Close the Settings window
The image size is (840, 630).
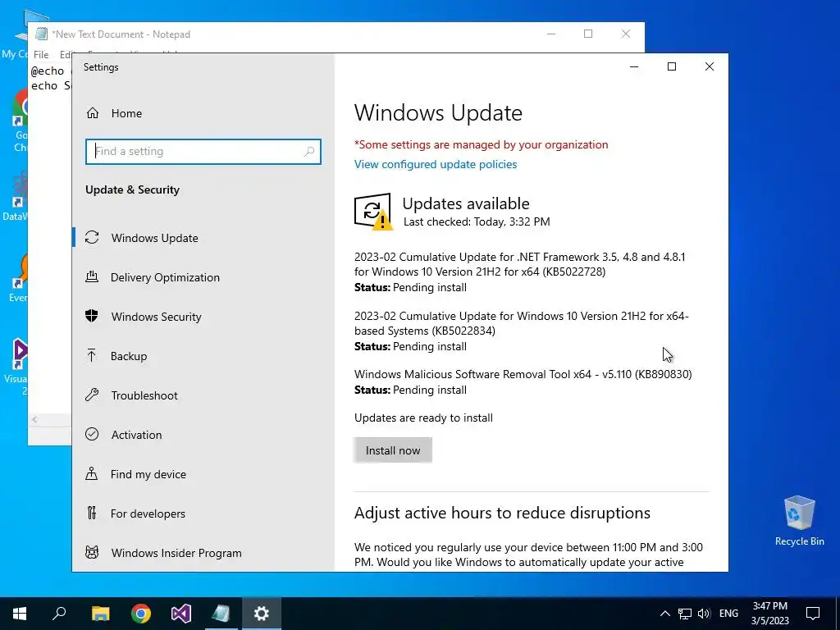[x=710, y=67]
